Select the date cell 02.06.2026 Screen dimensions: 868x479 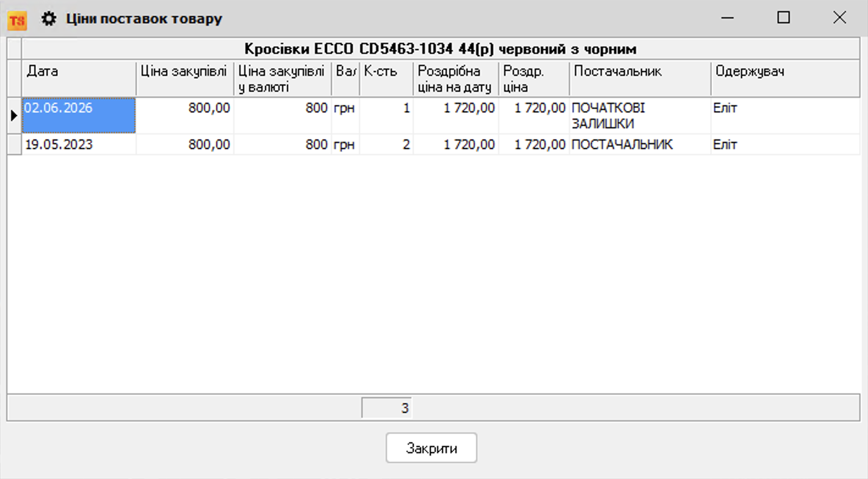(79, 115)
